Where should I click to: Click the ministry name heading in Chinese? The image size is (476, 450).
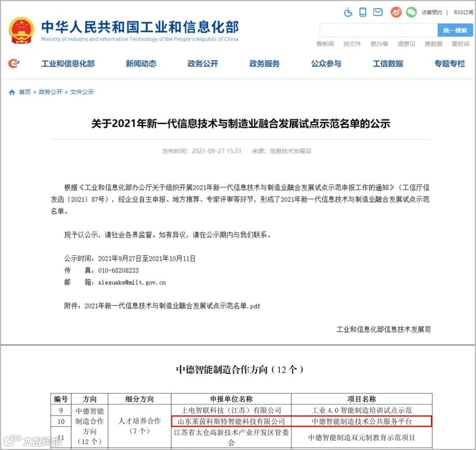click(x=140, y=27)
